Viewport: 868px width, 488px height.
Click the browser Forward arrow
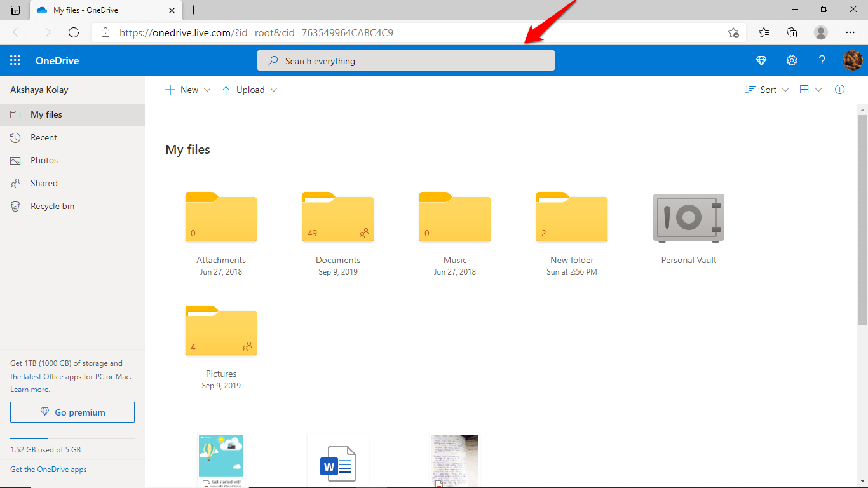tap(46, 32)
